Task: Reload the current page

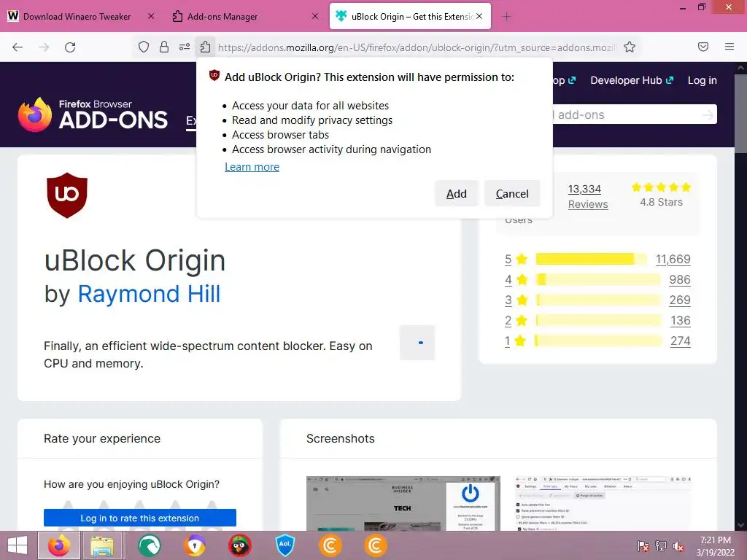Action: coord(70,47)
